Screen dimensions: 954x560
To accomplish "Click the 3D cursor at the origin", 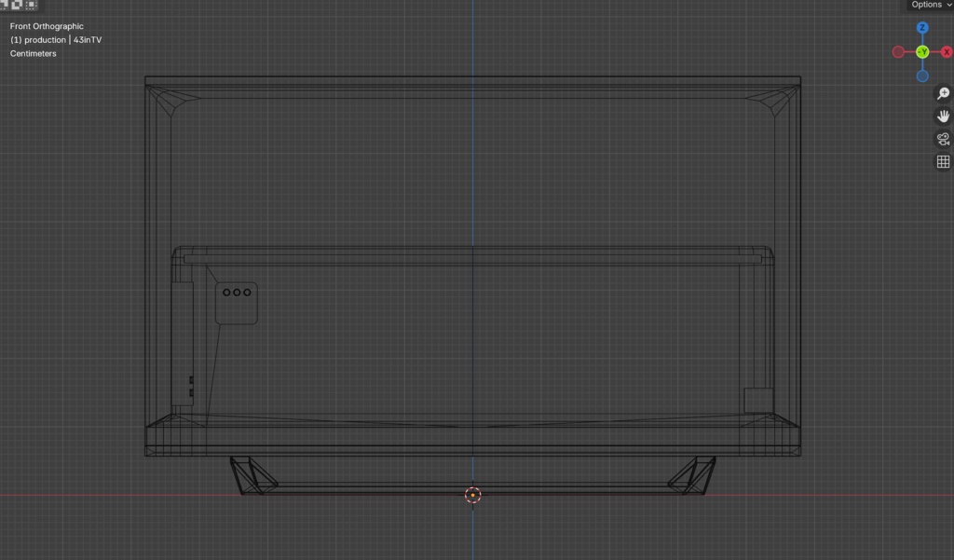I will pyautogui.click(x=472, y=495).
